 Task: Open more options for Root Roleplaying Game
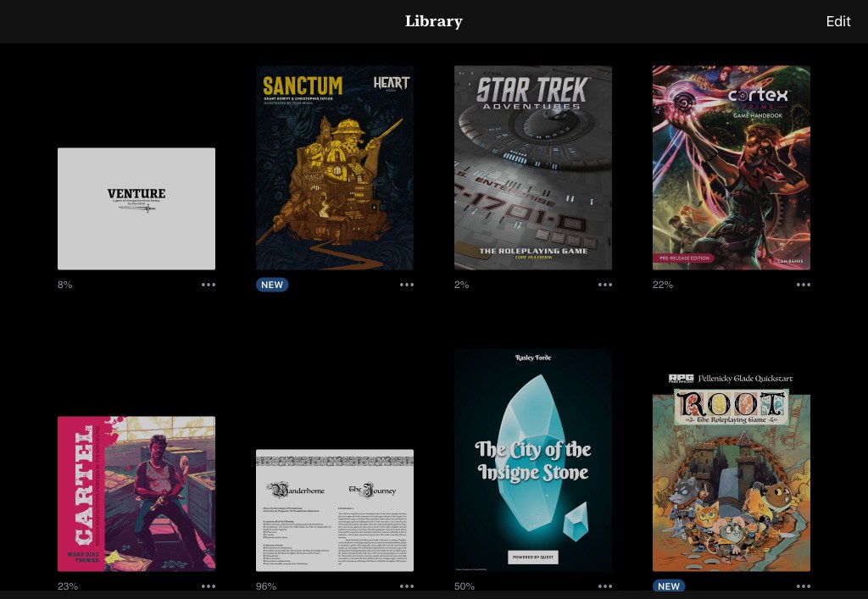click(x=804, y=585)
